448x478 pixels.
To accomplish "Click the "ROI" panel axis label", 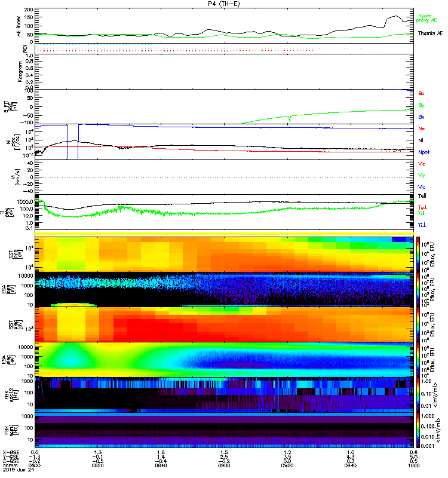I will click(x=26, y=49).
